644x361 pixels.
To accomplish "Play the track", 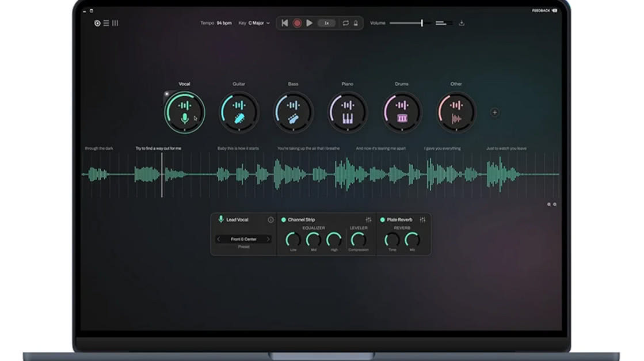I will (x=309, y=23).
